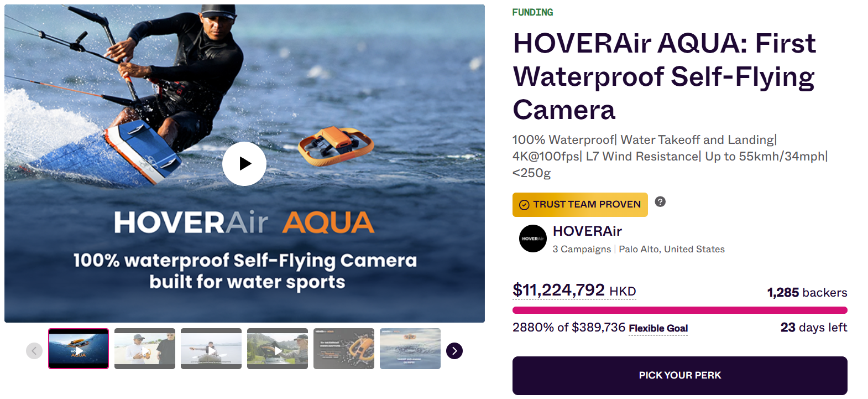Select the sixth thumbnail with water splash
The image size is (868, 399).
410,349
